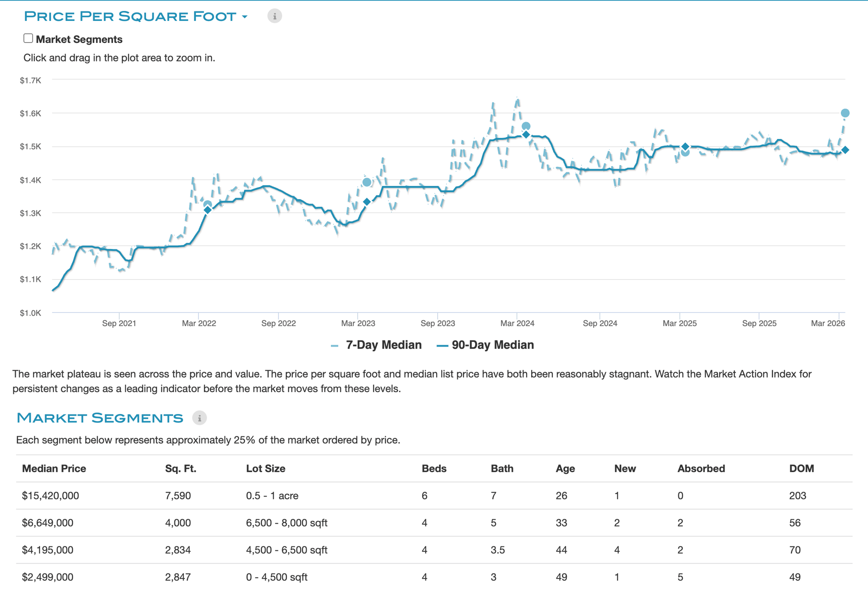Toggle the 90-Day Median legend item
The width and height of the screenshot is (868, 592).
point(492,345)
